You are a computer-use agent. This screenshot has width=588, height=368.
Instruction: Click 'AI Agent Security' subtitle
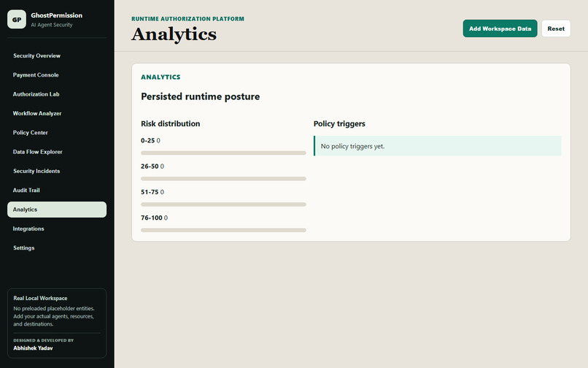pos(51,25)
